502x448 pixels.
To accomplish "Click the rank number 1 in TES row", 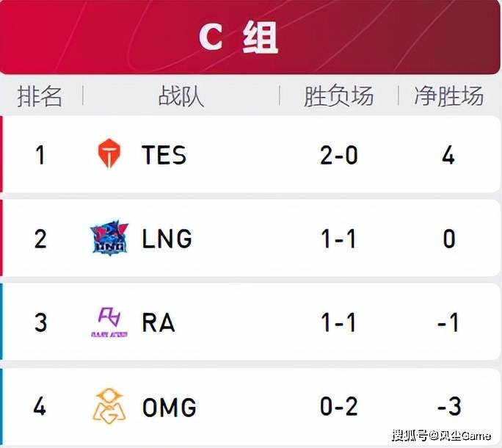I will click(x=40, y=155).
